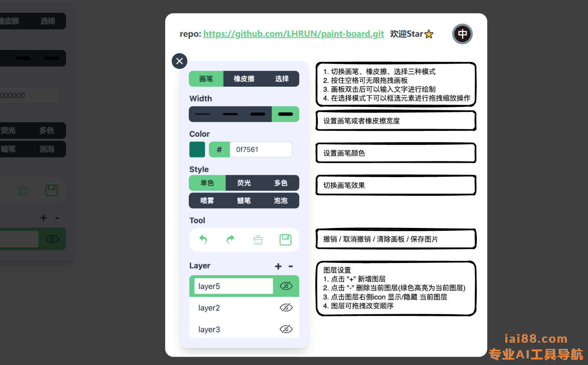
Task: Open the paint-board GitHub repo link
Action: tap(294, 34)
